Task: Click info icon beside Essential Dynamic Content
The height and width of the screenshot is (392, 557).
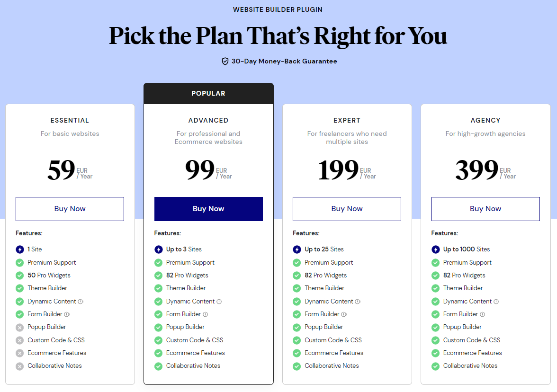Action: (81, 302)
